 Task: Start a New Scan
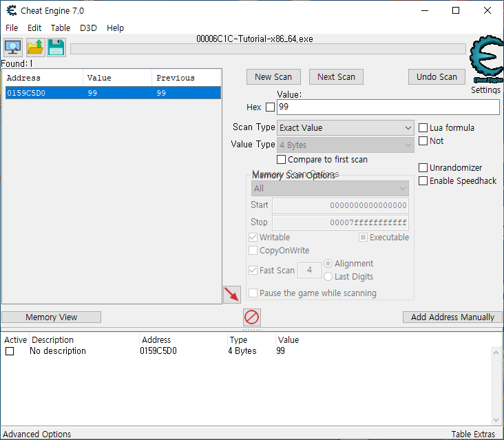[x=273, y=77]
